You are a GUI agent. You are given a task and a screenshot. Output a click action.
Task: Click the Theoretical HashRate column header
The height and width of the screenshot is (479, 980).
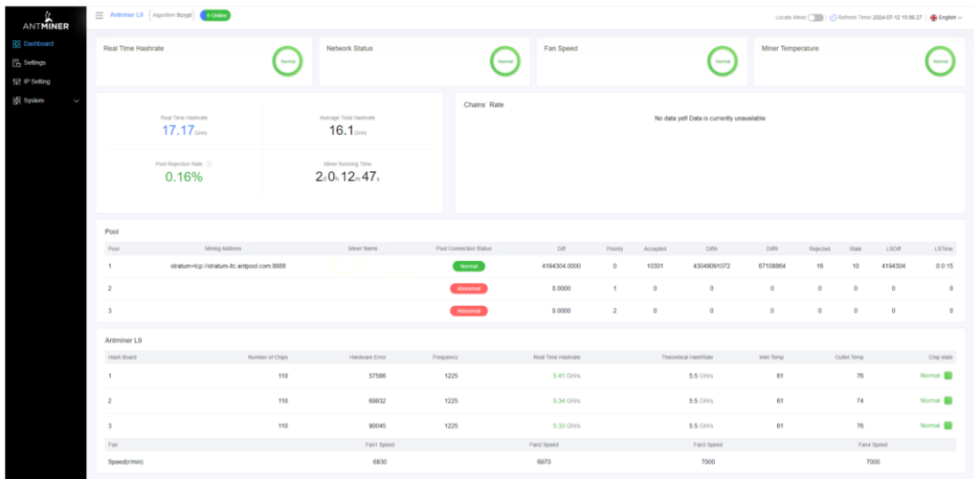click(687, 358)
